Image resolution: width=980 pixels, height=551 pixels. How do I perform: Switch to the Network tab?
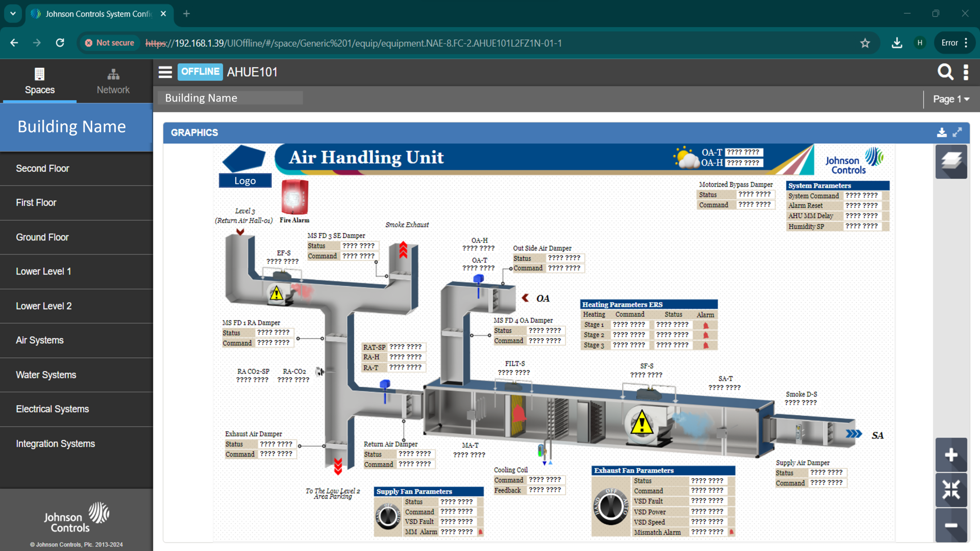point(113,81)
